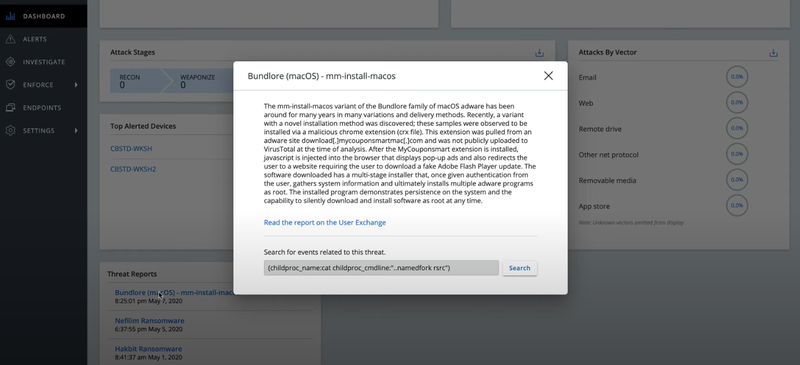Screen dimensions: 800x365
Task: Select the RECON attack stage
Action: [136, 81]
